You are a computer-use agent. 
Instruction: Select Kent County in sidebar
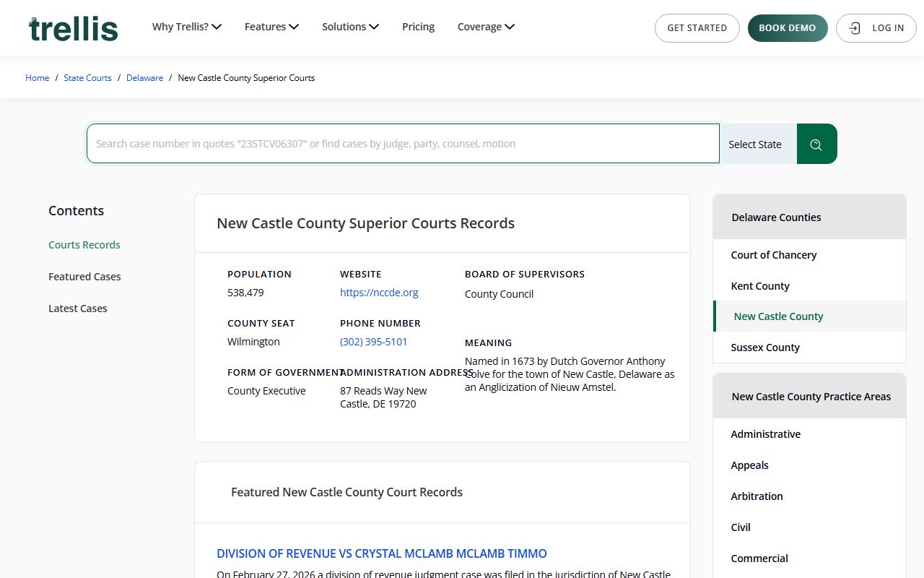[x=809, y=286]
